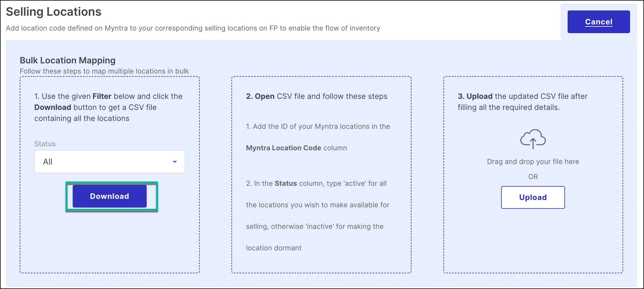Cancel the Selling Locations setup
The width and height of the screenshot is (644, 289).
click(598, 22)
